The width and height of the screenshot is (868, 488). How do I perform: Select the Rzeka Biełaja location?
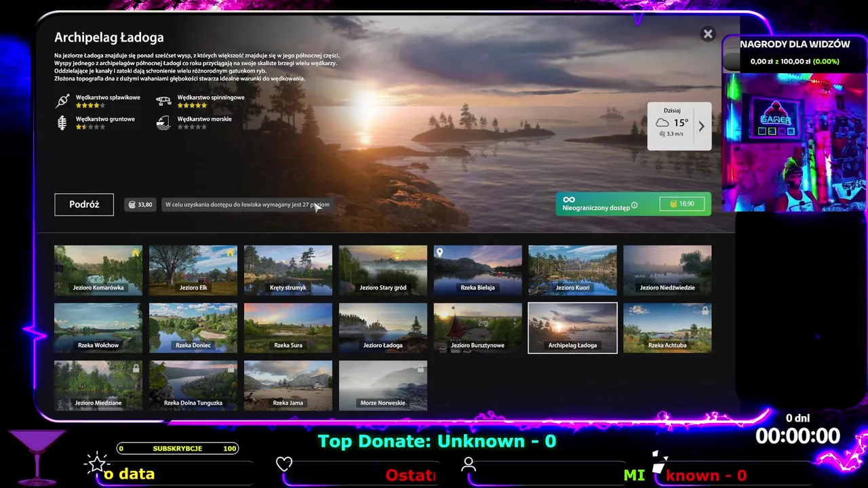(x=478, y=270)
